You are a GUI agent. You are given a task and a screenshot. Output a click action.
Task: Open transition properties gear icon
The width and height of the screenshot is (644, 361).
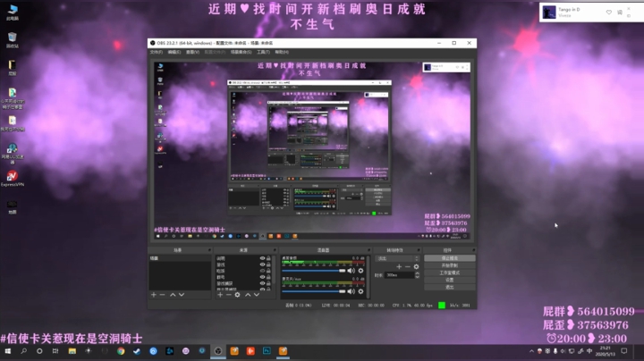tap(416, 266)
